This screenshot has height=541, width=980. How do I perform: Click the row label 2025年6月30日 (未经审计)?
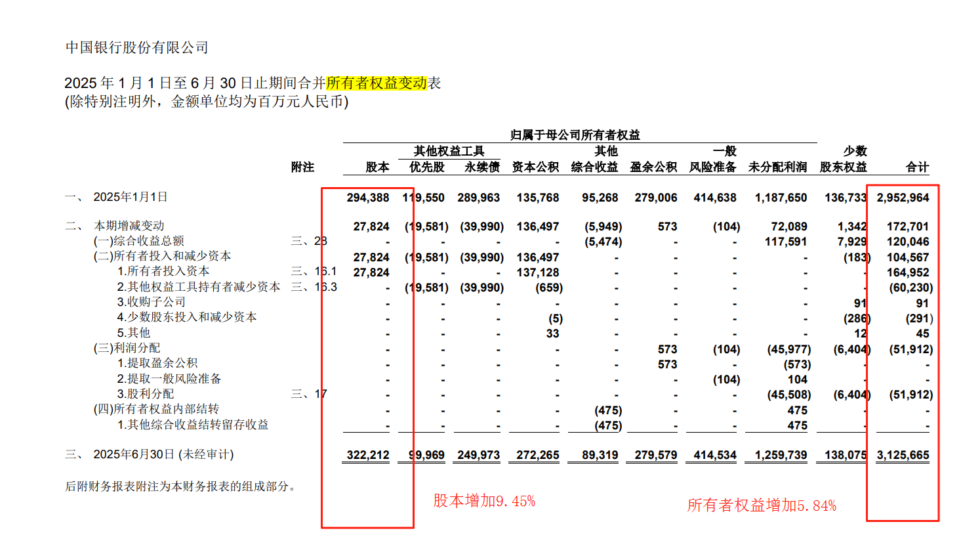[163, 454]
